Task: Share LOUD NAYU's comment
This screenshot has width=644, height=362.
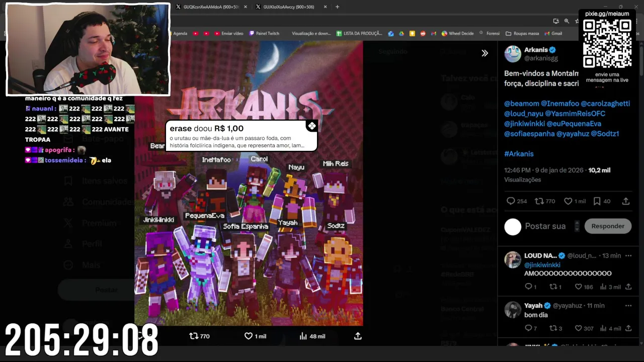Action: coord(628,287)
